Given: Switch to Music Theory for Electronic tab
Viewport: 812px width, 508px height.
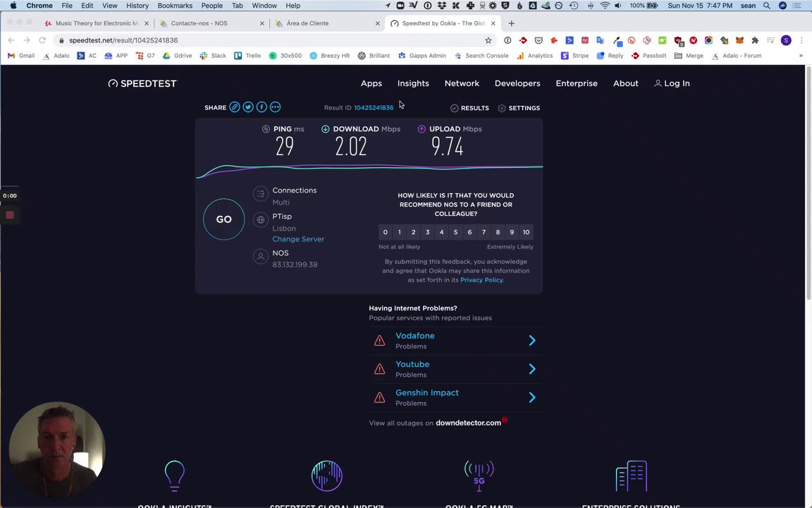Looking at the screenshot, I should (x=96, y=23).
